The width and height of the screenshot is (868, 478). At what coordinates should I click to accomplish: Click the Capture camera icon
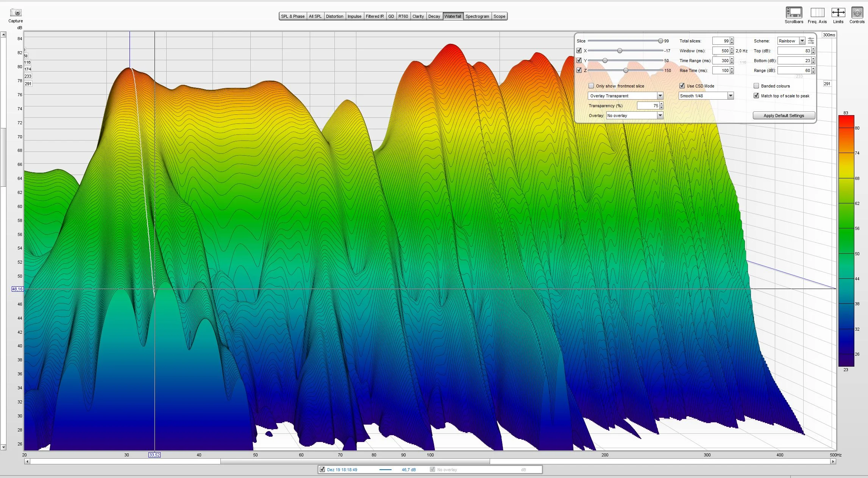tap(16, 12)
